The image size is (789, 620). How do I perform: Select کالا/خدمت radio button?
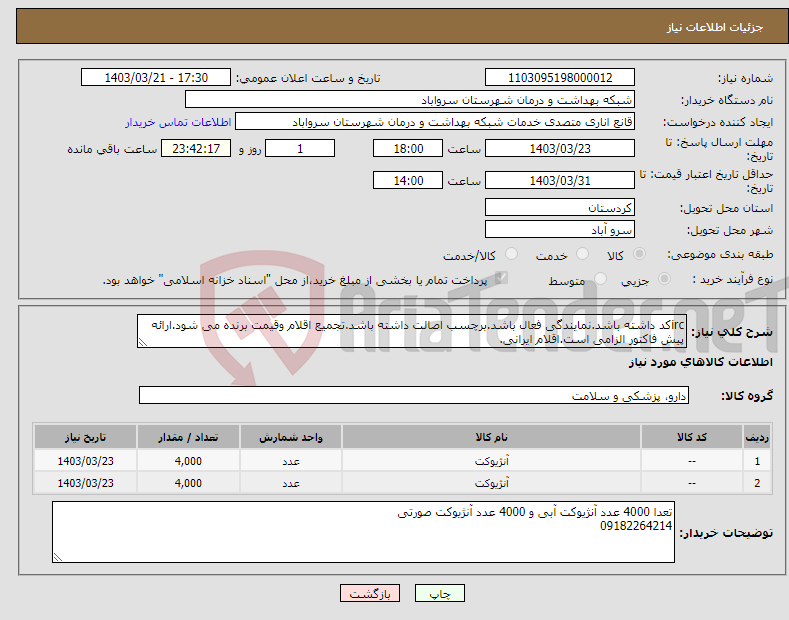511,254
